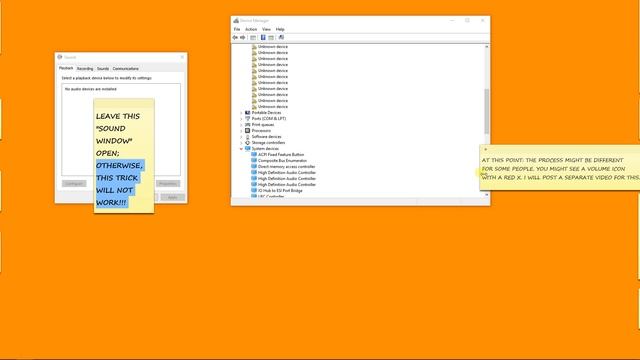Switch to the Playback tab in Sound window
Viewport: 640px width, 360px height.
66,68
